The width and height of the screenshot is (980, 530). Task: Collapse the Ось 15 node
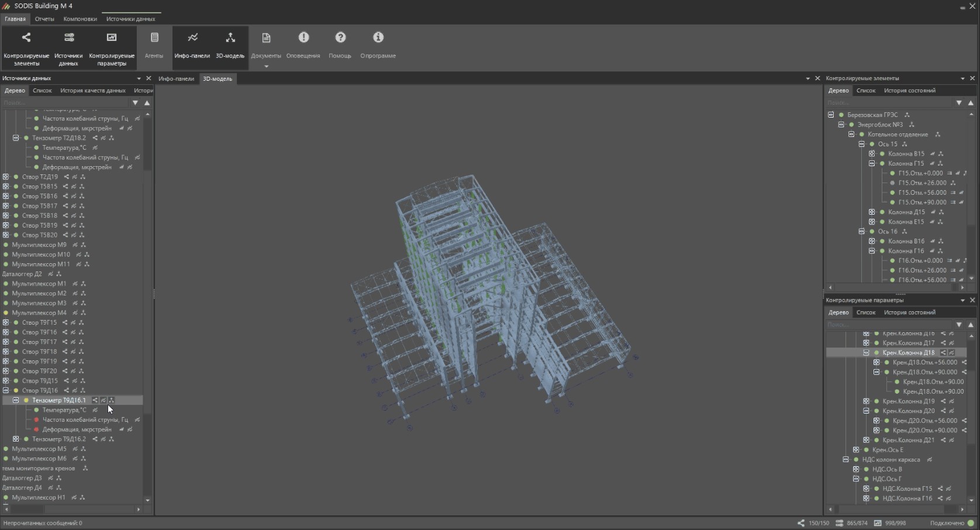tap(861, 144)
